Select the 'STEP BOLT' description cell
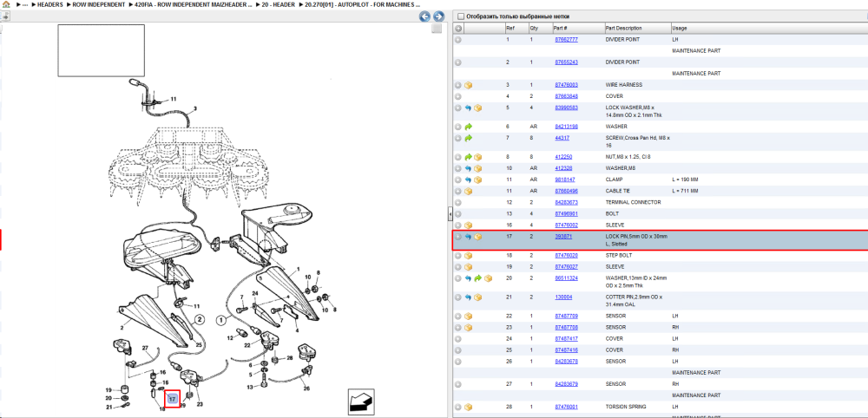This screenshot has height=418, width=868. pyautogui.click(x=619, y=256)
